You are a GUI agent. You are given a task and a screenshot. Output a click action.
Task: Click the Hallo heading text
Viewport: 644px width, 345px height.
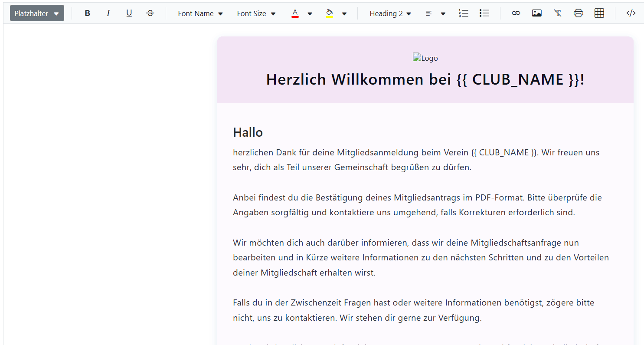tap(248, 132)
